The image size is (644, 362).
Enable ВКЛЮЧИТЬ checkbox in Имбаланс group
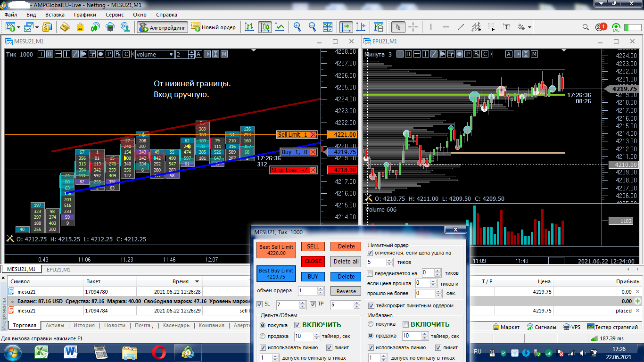(406, 324)
